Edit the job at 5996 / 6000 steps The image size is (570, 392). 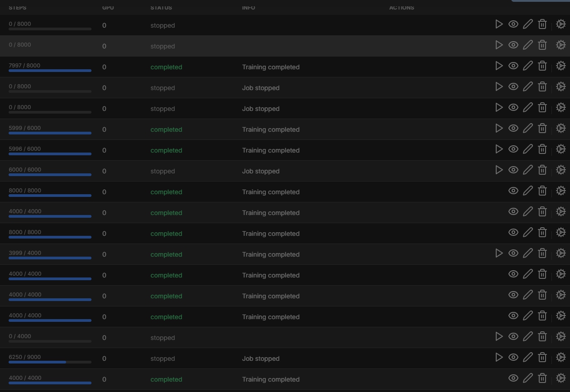click(528, 149)
